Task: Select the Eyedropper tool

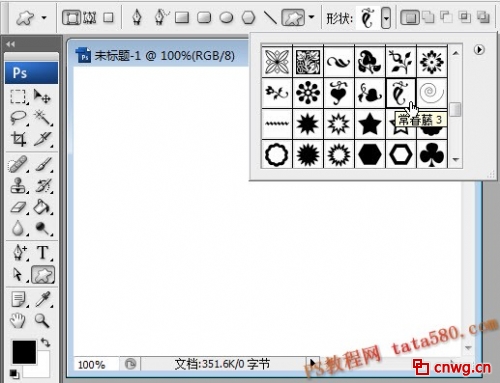Action: tap(43, 299)
